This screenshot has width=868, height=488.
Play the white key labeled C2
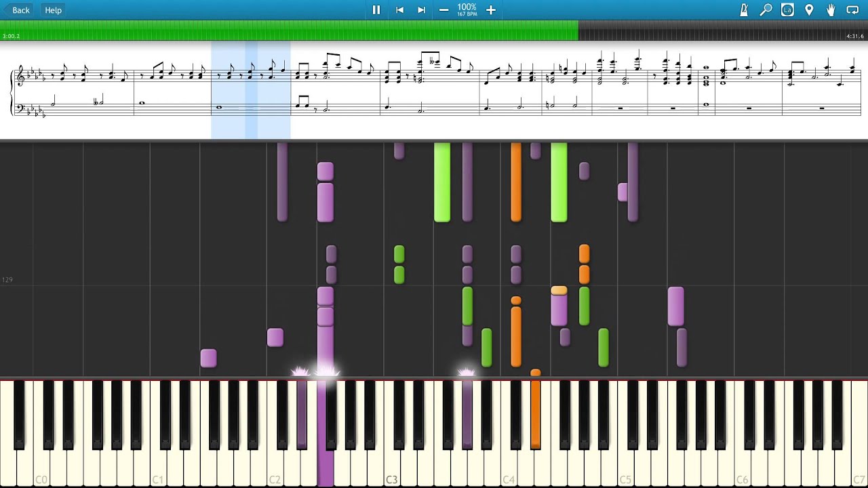275,468
